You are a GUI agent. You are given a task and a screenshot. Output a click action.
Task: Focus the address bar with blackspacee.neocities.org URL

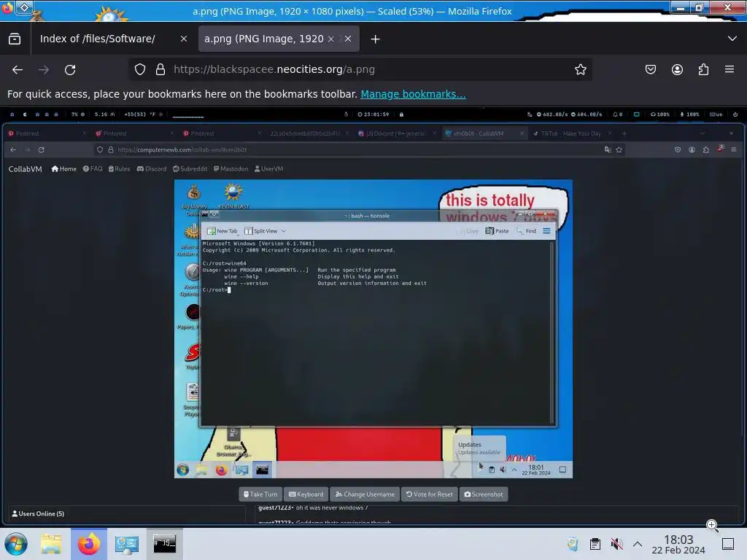(362, 69)
